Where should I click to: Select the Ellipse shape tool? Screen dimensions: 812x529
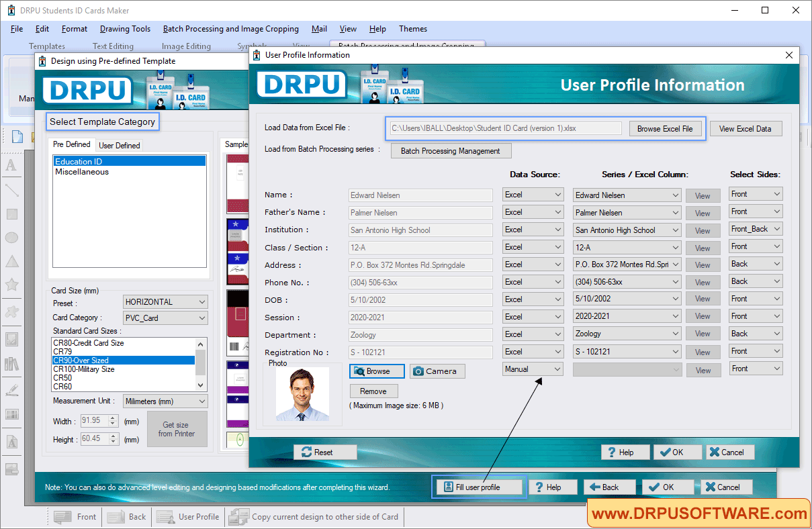click(x=11, y=238)
